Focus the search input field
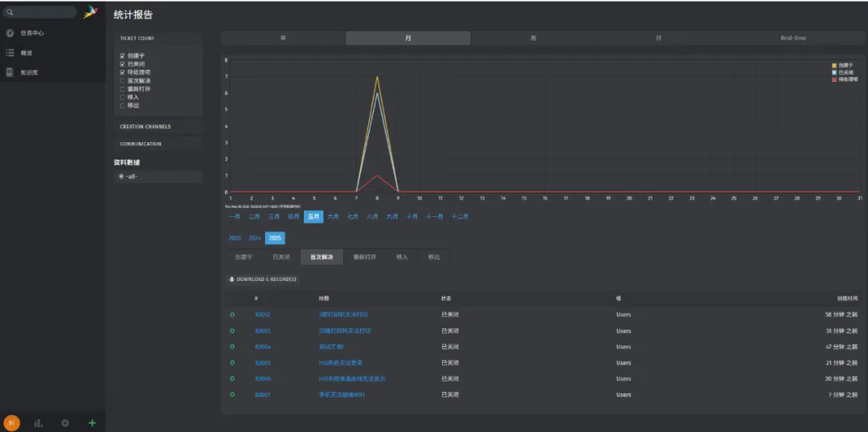The image size is (868, 432). [x=40, y=12]
